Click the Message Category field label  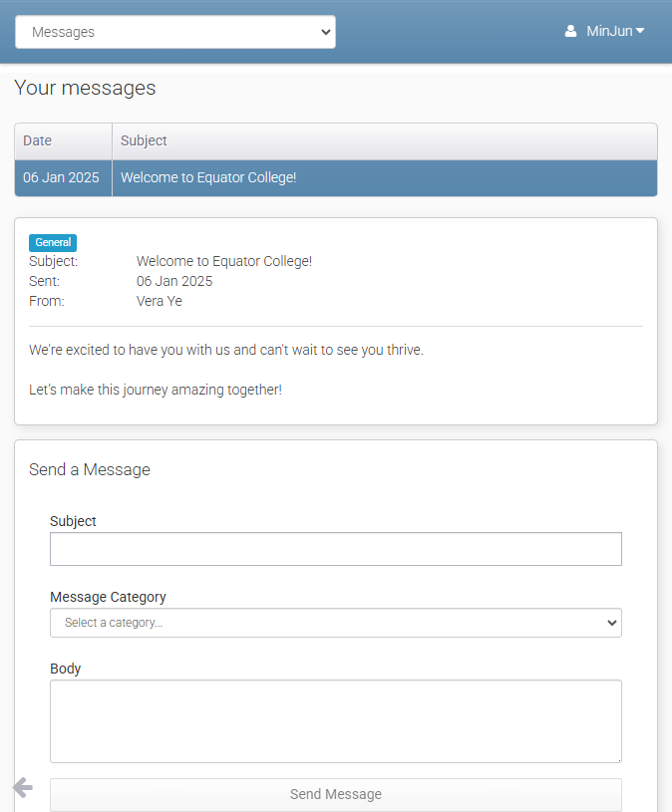[x=108, y=597]
